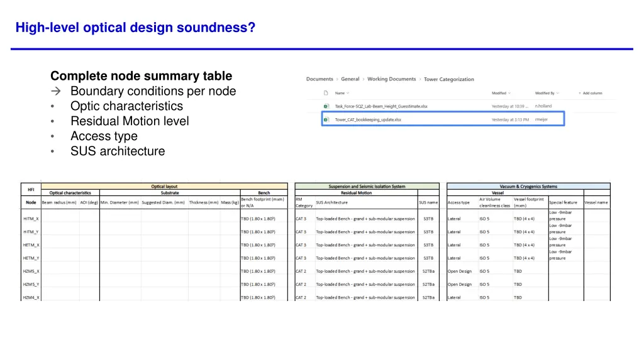Click bullet 'Access type' in the list
Image resolution: width=644 pixels, height=362 pixels.
click(x=104, y=136)
